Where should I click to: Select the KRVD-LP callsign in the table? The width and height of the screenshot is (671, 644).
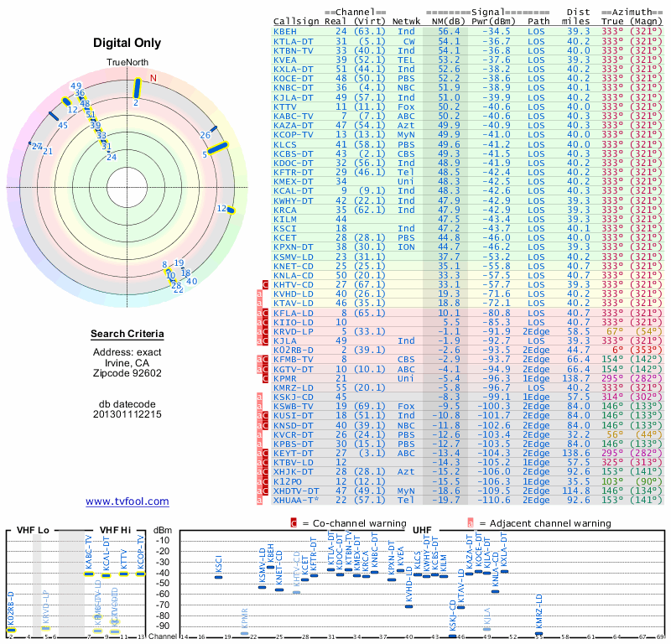click(x=294, y=331)
